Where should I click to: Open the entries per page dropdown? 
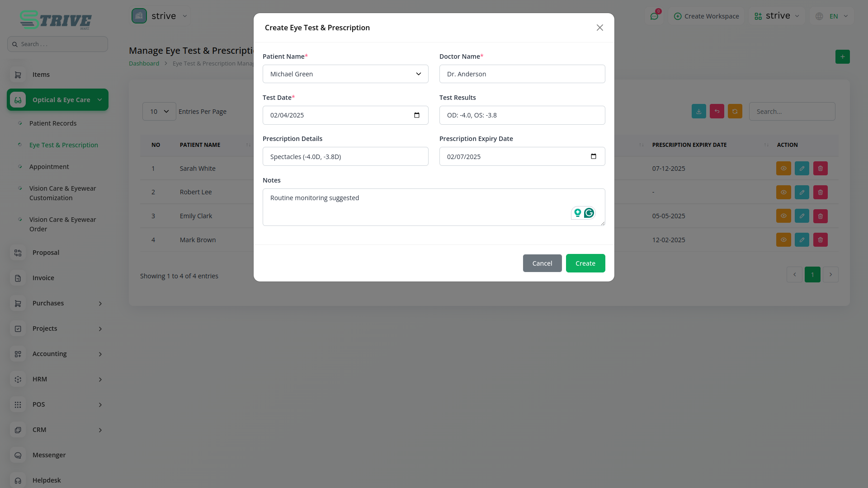(x=159, y=112)
